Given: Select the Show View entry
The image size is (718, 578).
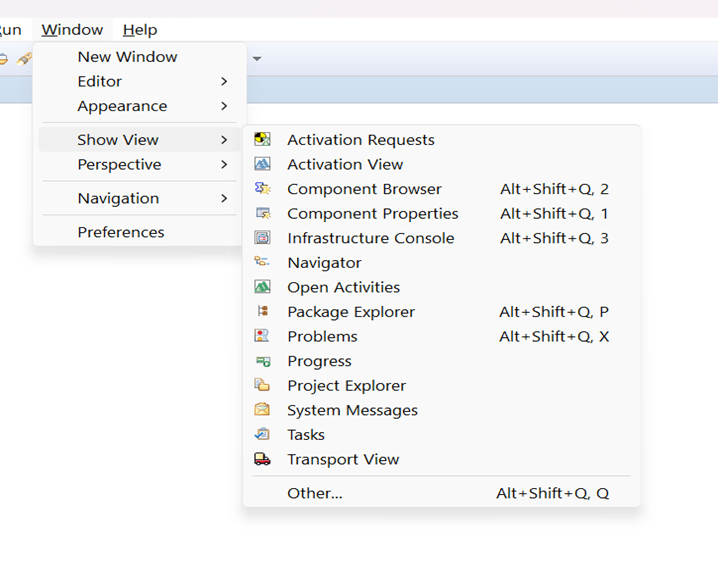Looking at the screenshot, I should pos(139,140).
